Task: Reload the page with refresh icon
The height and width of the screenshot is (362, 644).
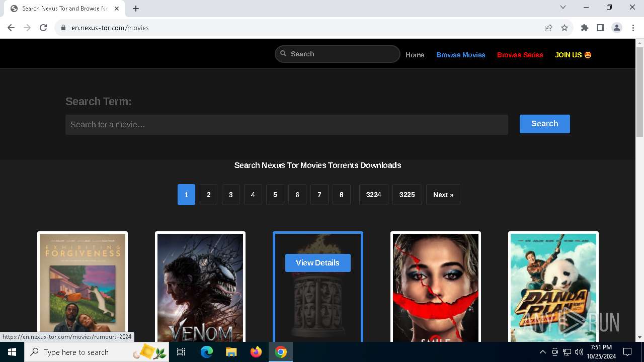Action: 43,28
